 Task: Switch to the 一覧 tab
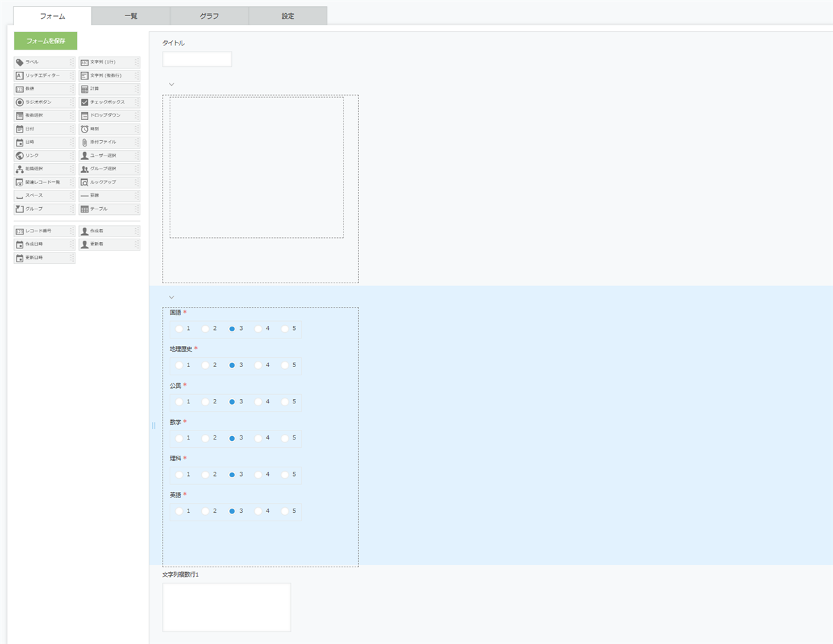pos(131,16)
